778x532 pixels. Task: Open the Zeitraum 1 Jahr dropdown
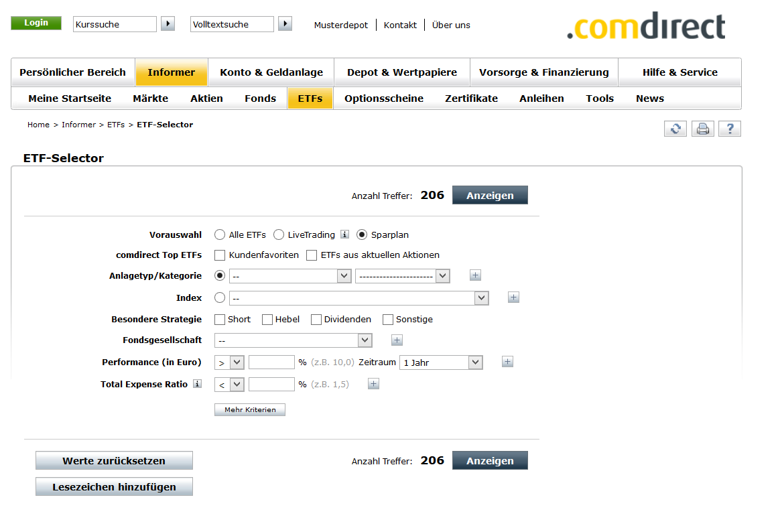coord(441,362)
